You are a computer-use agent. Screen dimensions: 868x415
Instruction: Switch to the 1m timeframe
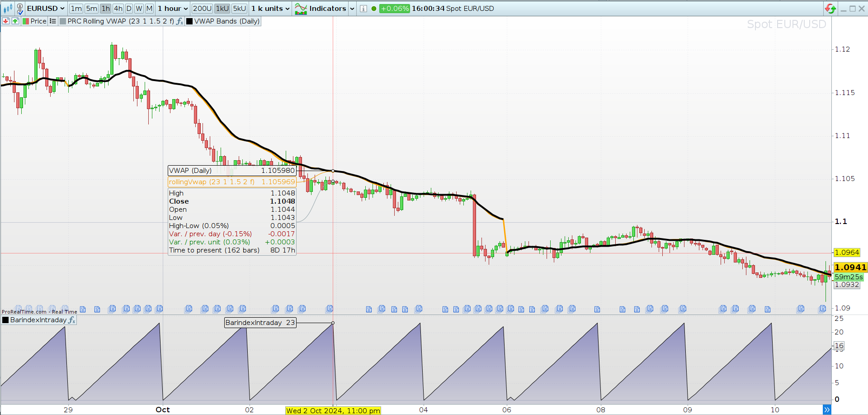coord(76,9)
